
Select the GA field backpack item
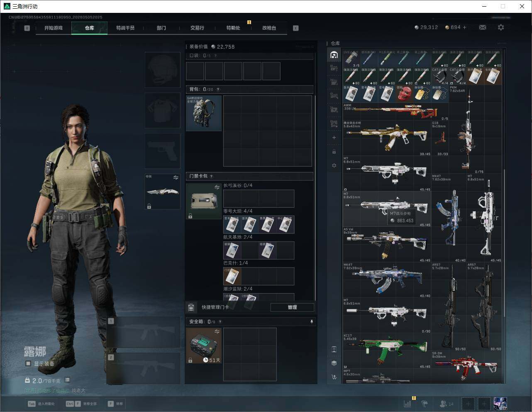pyautogui.click(x=204, y=113)
